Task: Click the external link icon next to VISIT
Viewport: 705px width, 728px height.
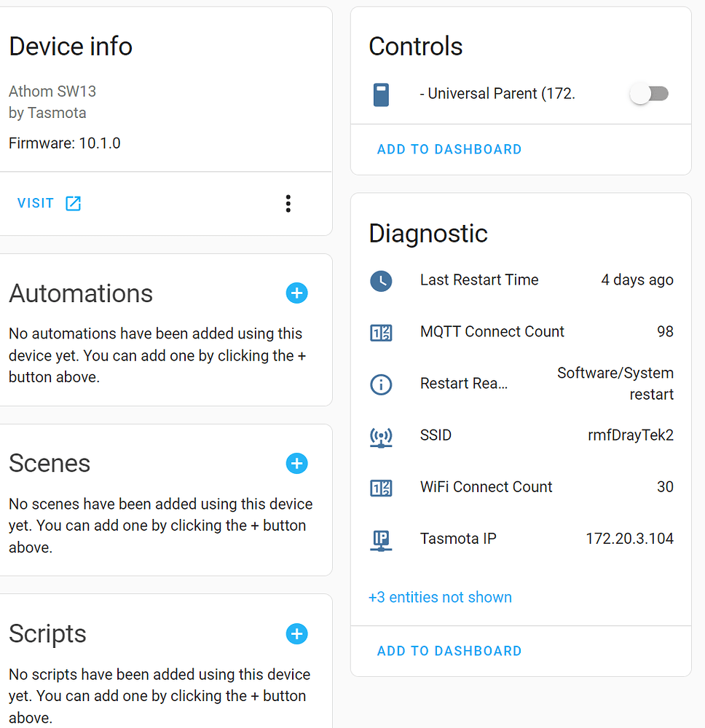Action: 73,203
